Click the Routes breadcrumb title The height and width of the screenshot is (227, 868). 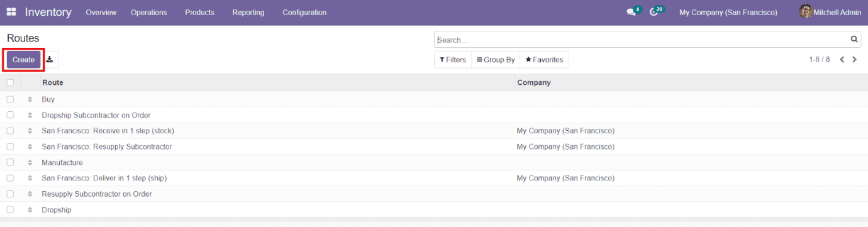(23, 38)
